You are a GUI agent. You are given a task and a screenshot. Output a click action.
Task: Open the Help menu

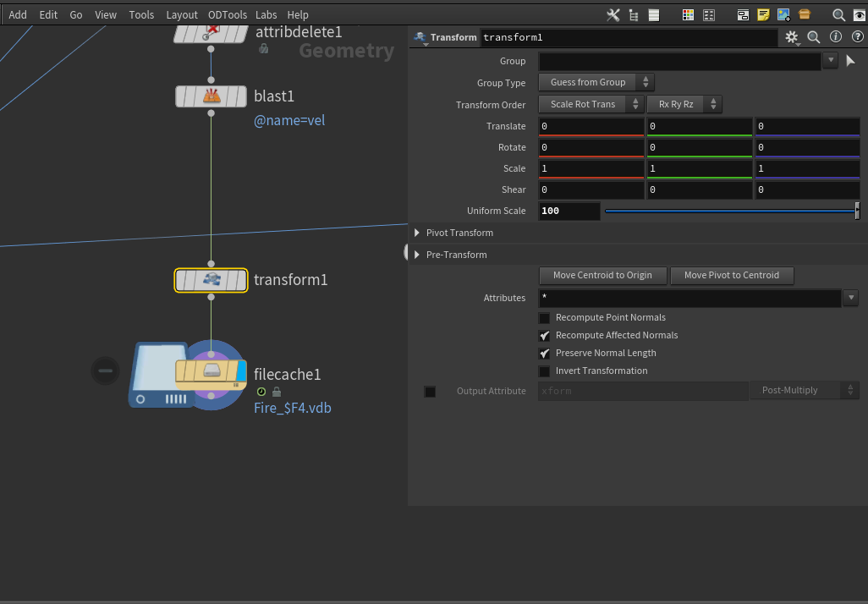point(298,15)
